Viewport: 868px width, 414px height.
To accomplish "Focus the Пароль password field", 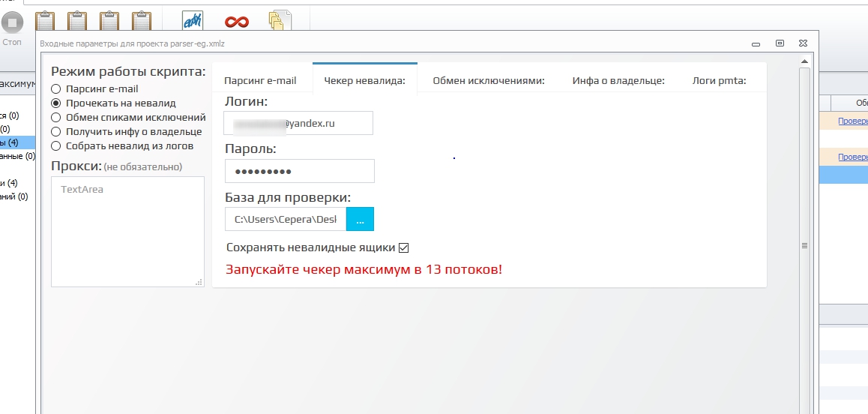I will pyautogui.click(x=300, y=171).
